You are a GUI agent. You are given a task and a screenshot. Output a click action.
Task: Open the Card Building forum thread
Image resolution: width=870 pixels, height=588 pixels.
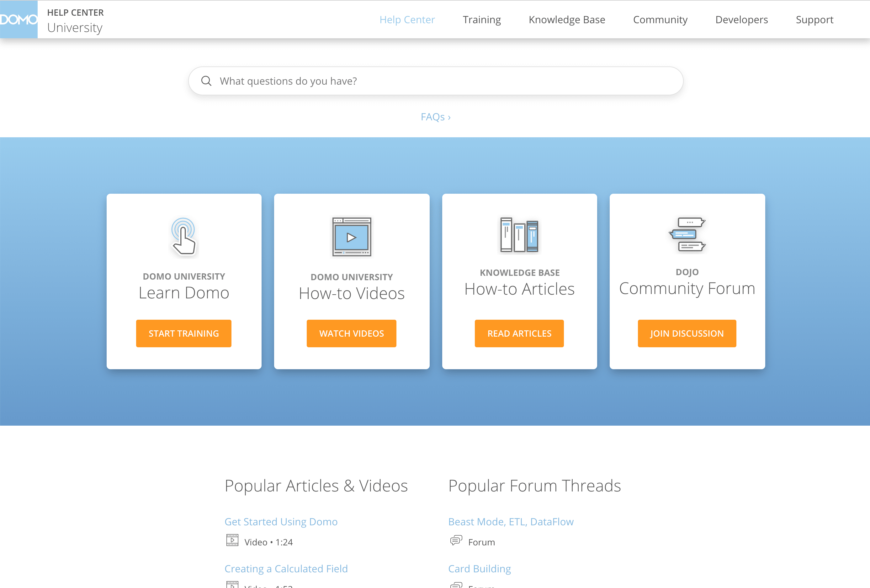[479, 569]
